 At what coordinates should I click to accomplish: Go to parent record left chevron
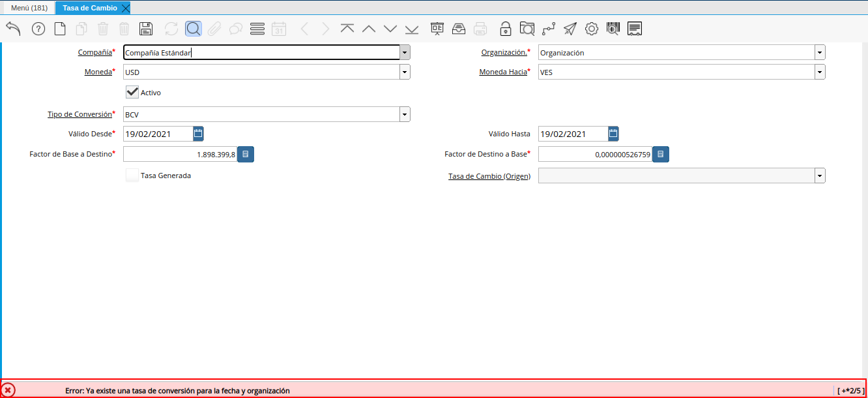(304, 29)
